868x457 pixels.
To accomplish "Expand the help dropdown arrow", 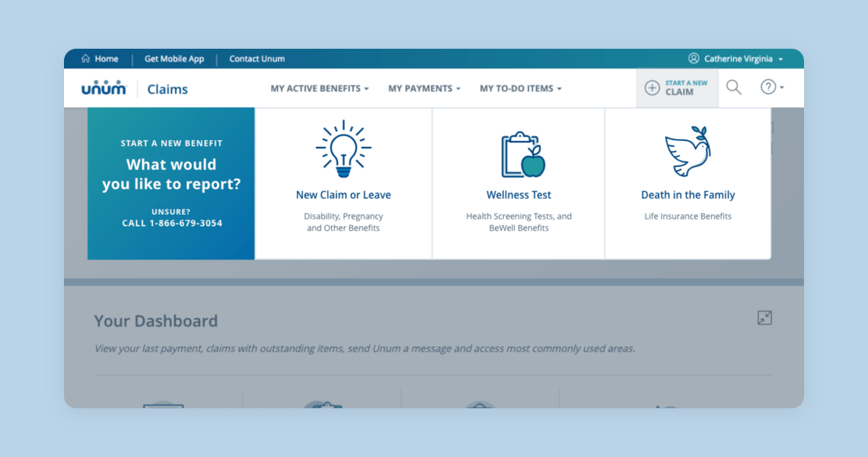I will point(782,88).
